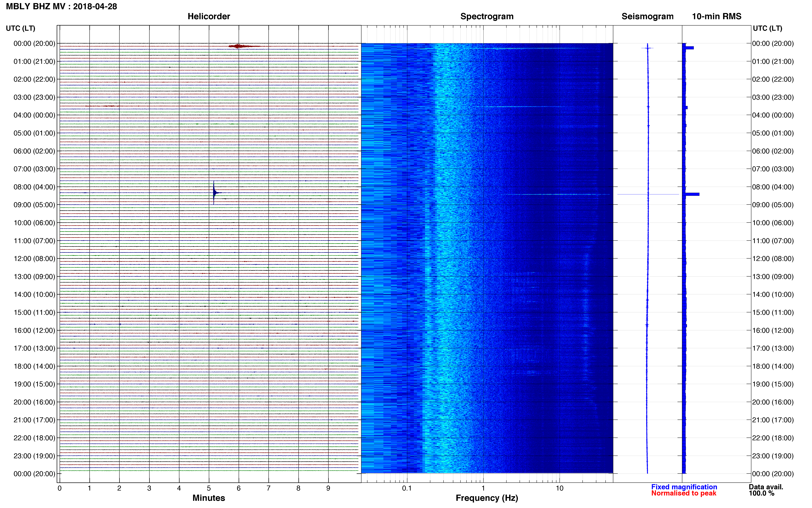The height and width of the screenshot is (508, 812).
Task: Click left-axis time label '16:00 (12:00)'
Action: [x=34, y=330]
